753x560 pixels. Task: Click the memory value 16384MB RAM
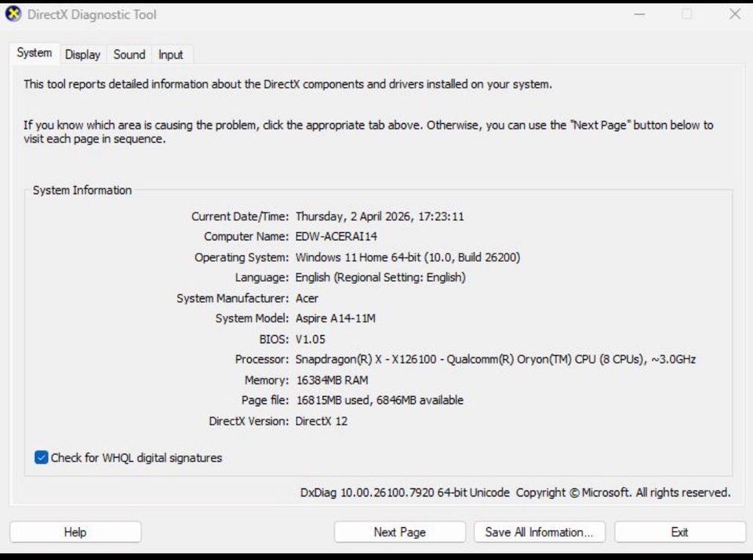point(332,380)
